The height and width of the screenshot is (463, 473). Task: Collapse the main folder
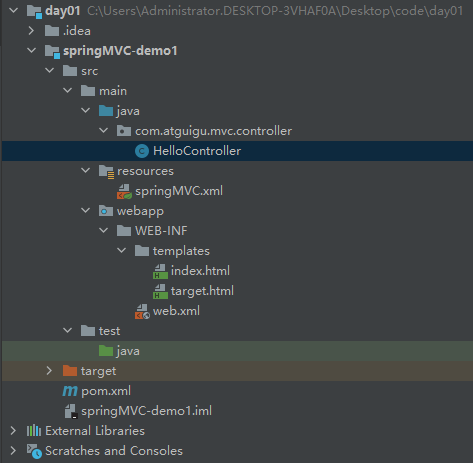(x=67, y=91)
